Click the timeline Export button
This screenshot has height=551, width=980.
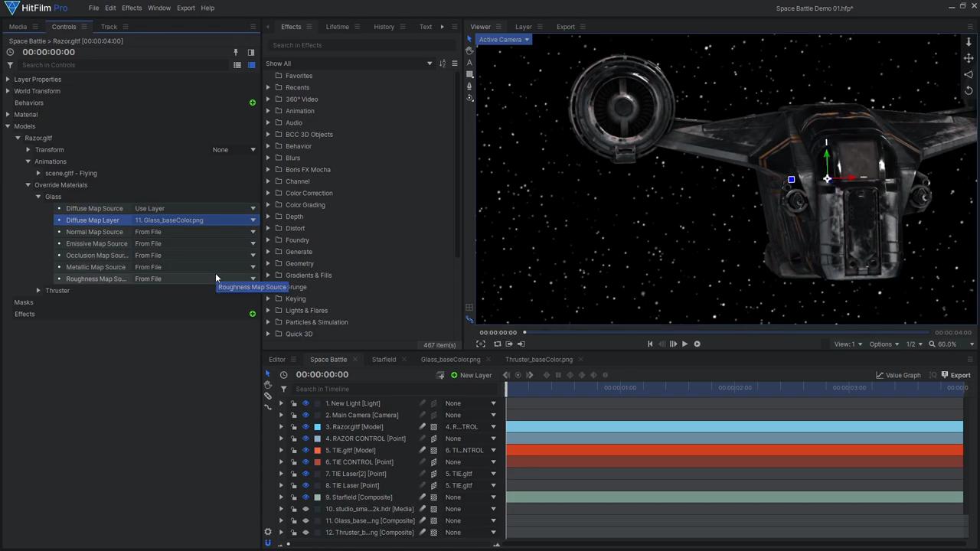tap(955, 375)
